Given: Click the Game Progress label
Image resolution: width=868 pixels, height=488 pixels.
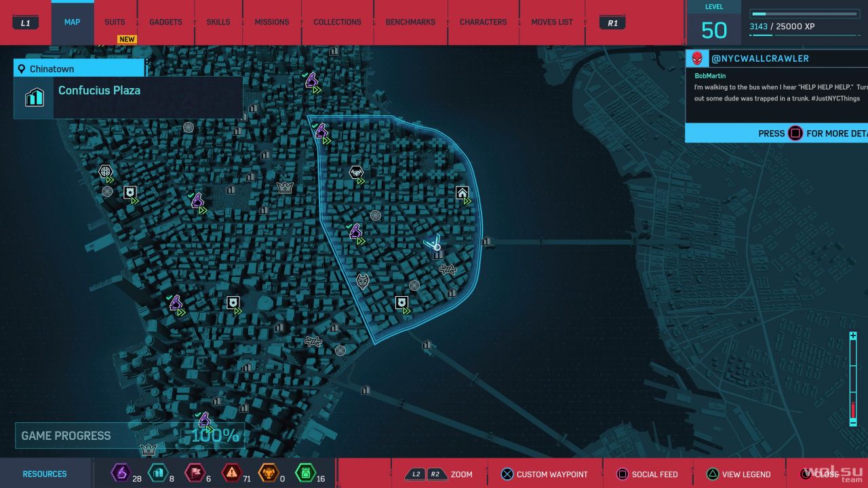Looking at the screenshot, I should point(66,436).
